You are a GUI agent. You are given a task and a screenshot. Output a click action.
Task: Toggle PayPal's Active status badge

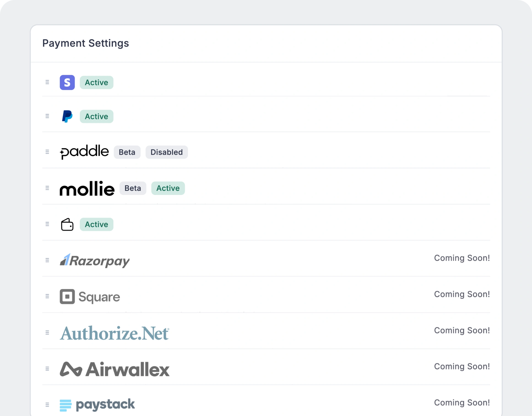tap(96, 117)
